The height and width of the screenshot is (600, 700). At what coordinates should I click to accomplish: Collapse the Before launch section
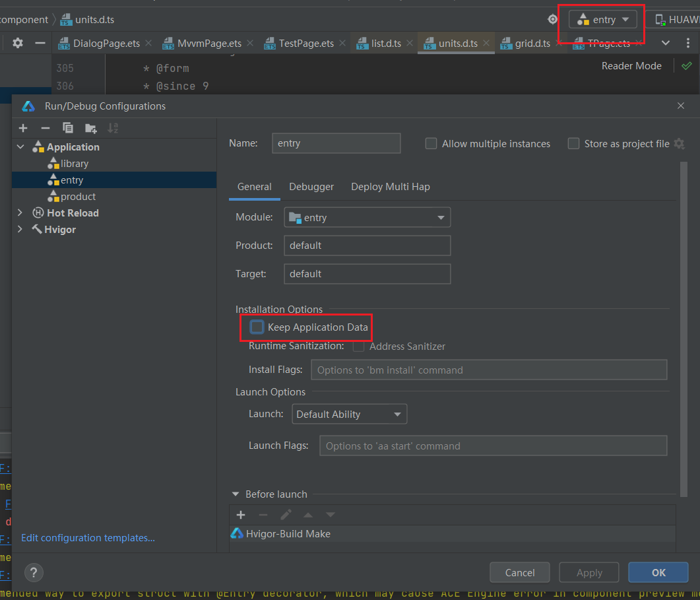coord(236,494)
